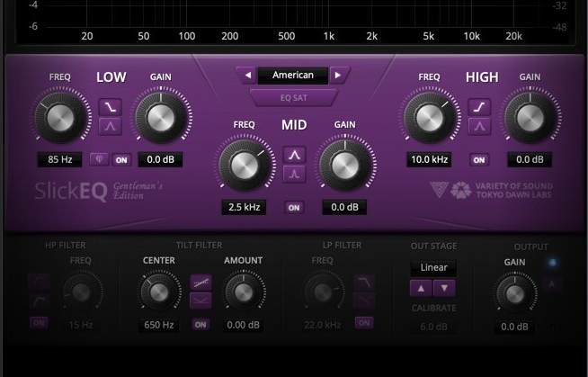Click the HIGH band 0.0 dB gain field
This screenshot has height=377, width=588.
pyautogui.click(x=530, y=159)
